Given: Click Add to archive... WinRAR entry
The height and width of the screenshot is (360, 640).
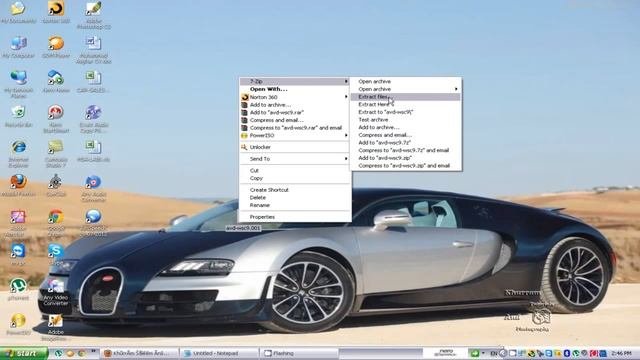Looking at the screenshot, I should click(x=295, y=104).
